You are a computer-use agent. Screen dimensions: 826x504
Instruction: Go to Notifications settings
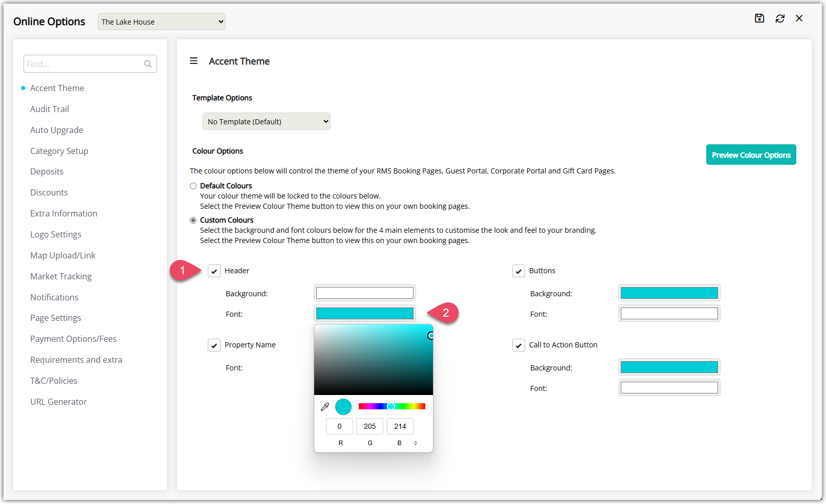[54, 297]
